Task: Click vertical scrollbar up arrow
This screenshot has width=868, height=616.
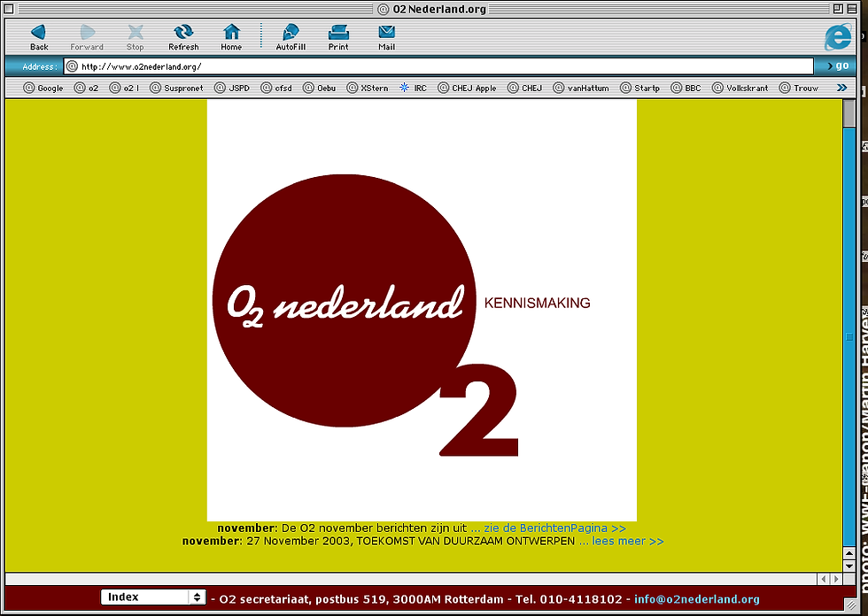Action: 849,553
